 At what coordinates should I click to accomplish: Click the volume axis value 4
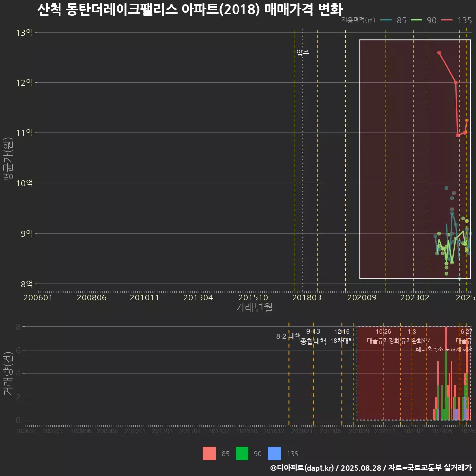(18, 374)
